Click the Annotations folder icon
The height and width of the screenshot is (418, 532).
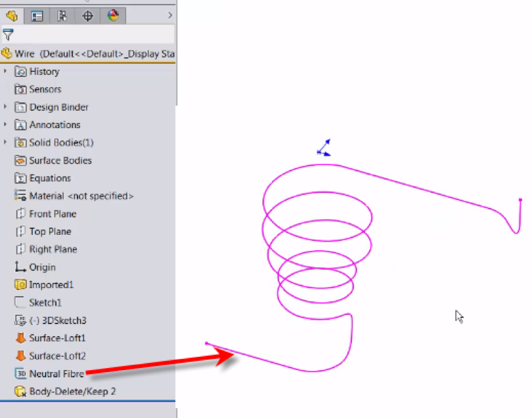20,125
